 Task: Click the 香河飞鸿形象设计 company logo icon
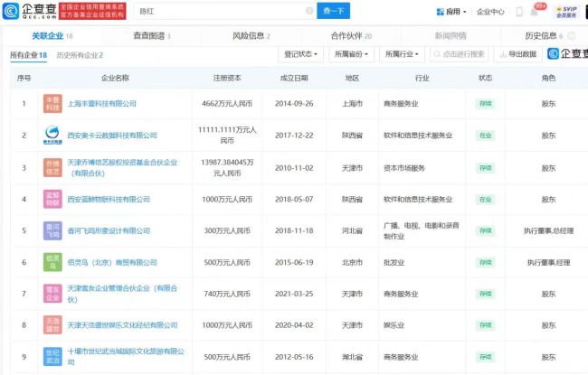pyautogui.click(x=52, y=230)
